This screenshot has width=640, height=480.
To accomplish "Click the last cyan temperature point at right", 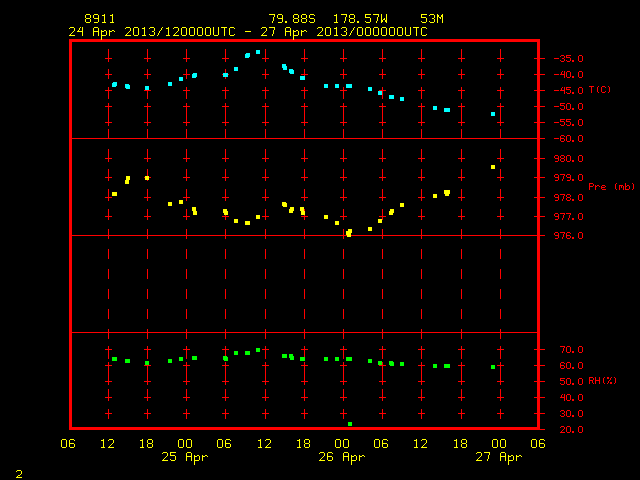I will coord(493,114).
